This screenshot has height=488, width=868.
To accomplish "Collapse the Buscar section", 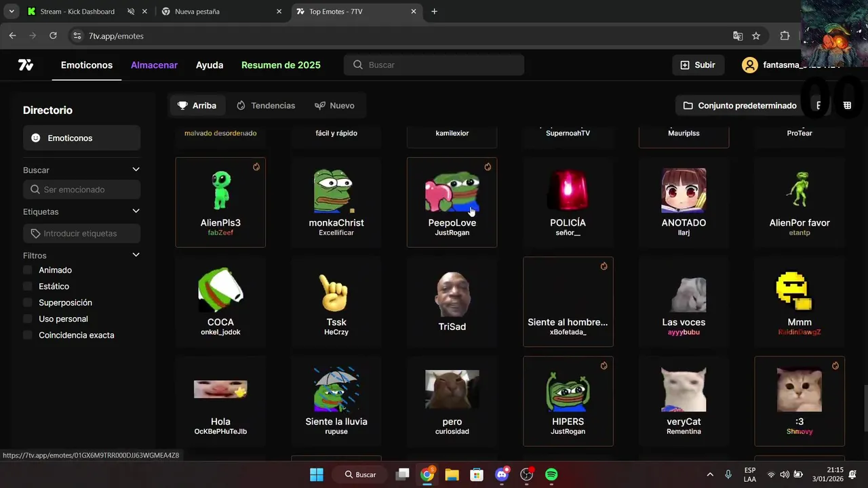I will (x=136, y=169).
